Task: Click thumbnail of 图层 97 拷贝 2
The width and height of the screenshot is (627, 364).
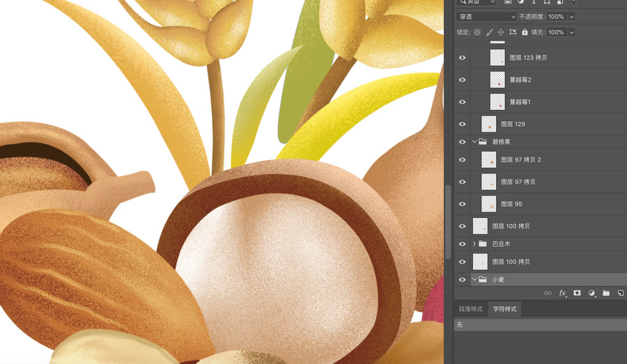Action: click(488, 160)
